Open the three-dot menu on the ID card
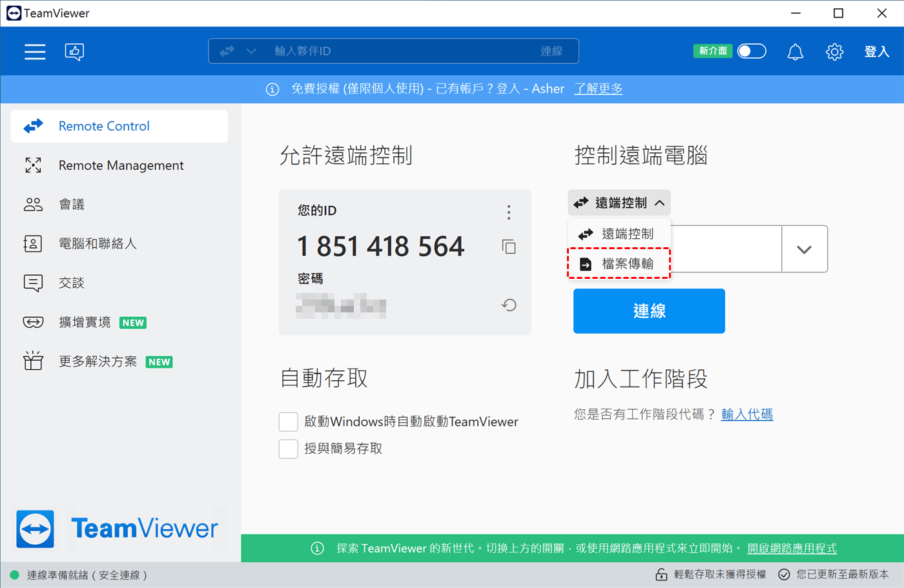Image resolution: width=904 pixels, height=588 pixels. tap(509, 212)
